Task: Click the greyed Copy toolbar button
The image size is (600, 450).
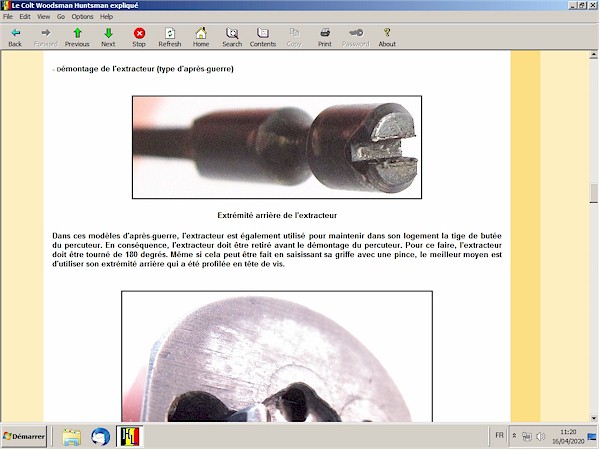Action: [294, 37]
